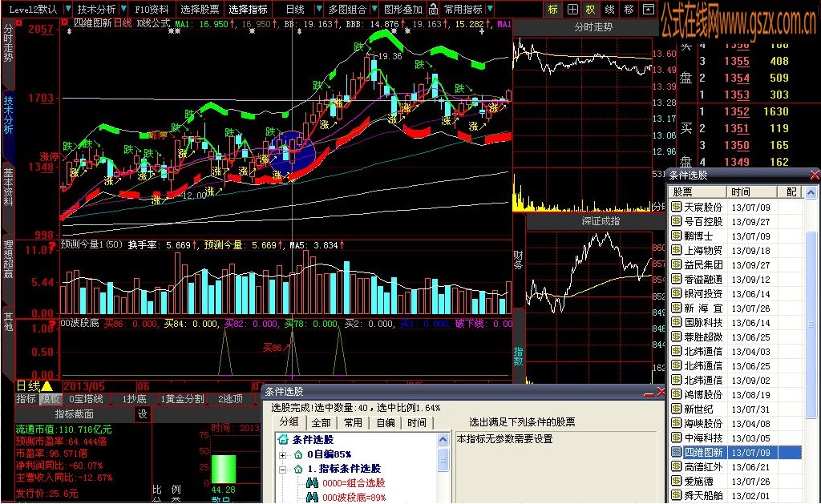This screenshot has width=821, height=504.
Task: Click the 线 drawing line icon top right
Action: (609, 10)
